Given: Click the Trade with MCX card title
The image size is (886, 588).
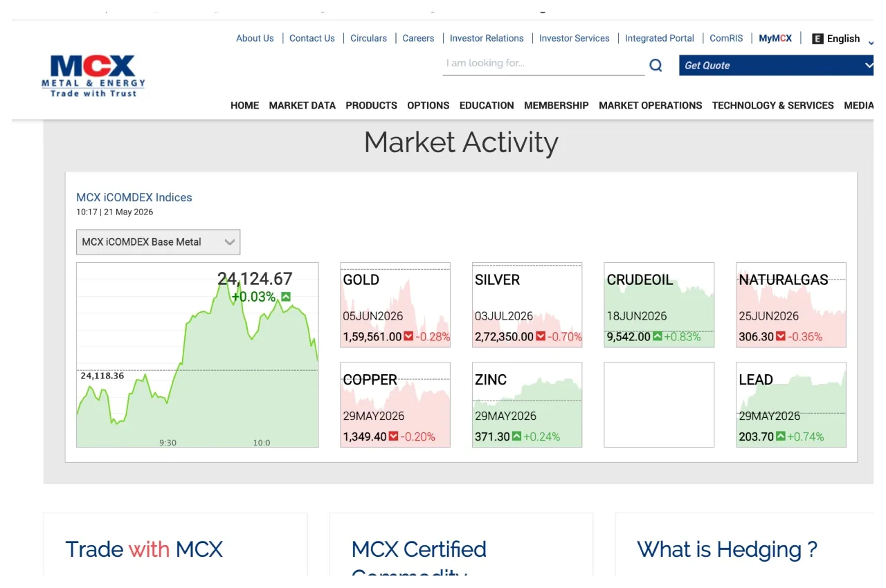Looking at the screenshot, I should click(144, 549).
